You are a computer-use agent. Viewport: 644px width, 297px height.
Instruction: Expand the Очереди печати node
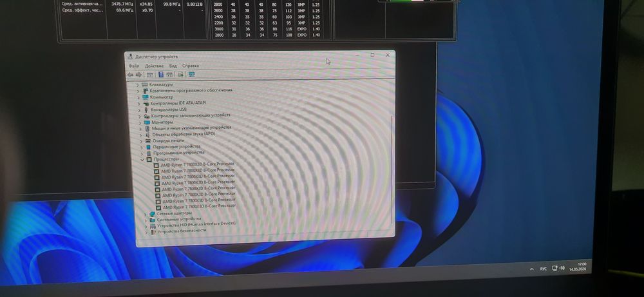[x=141, y=141]
